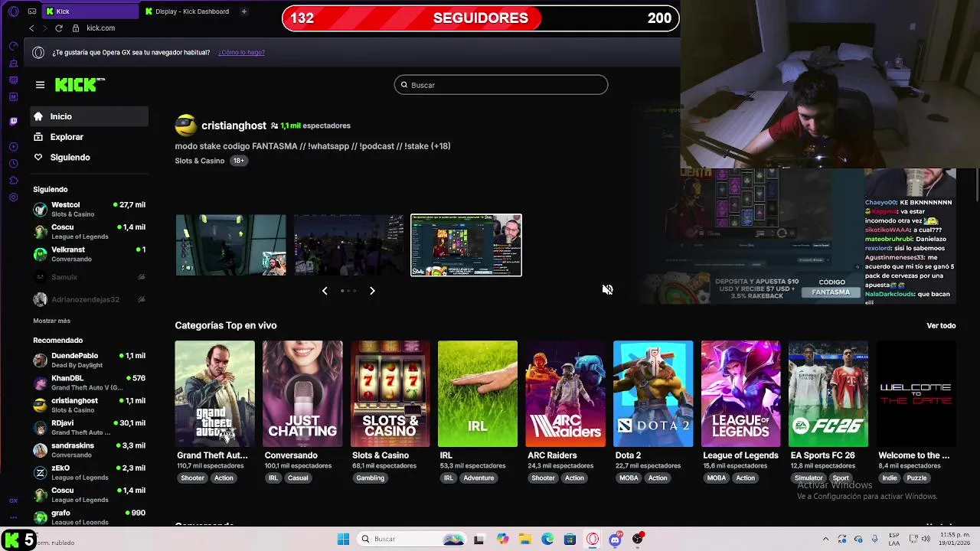Open ARC Raiders category card
Screen dimensions: 980x551
tap(565, 393)
